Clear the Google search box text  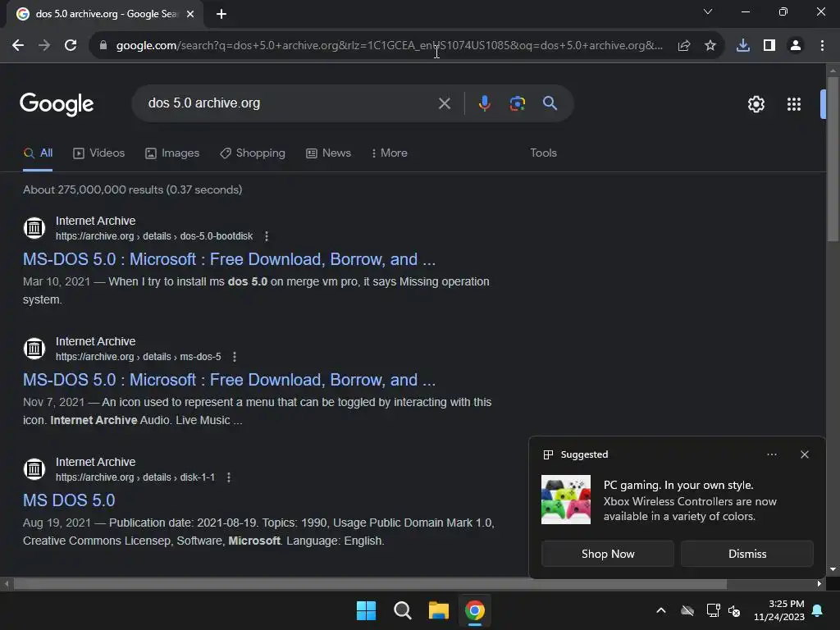(444, 103)
